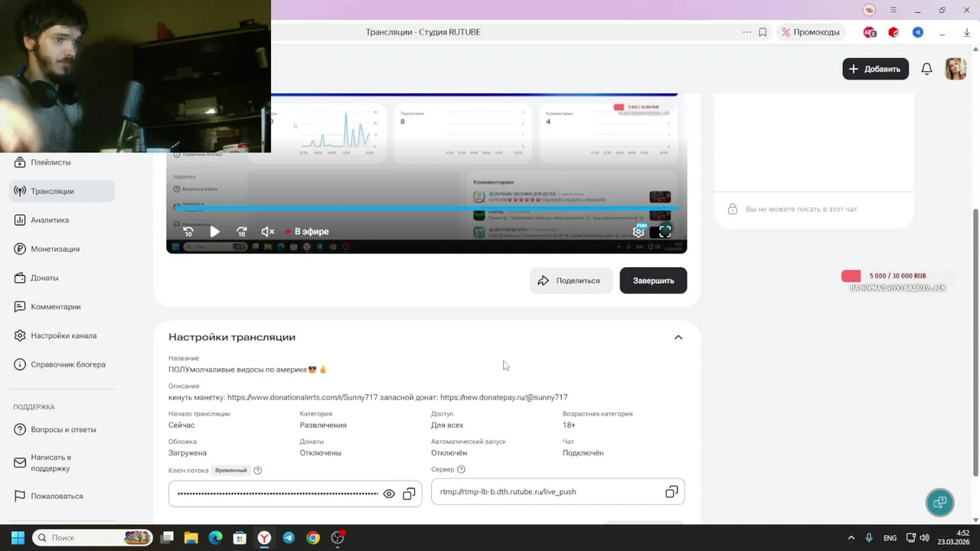The image size is (980, 551).
Task: Open Microsoft Store from the taskbar
Action: [x=240, y=538]
